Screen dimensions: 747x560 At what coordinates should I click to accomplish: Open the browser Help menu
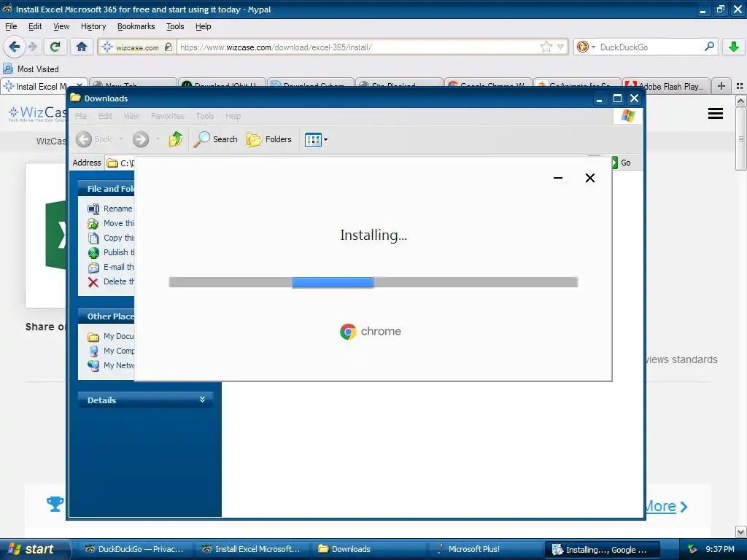tap(204, 26)
